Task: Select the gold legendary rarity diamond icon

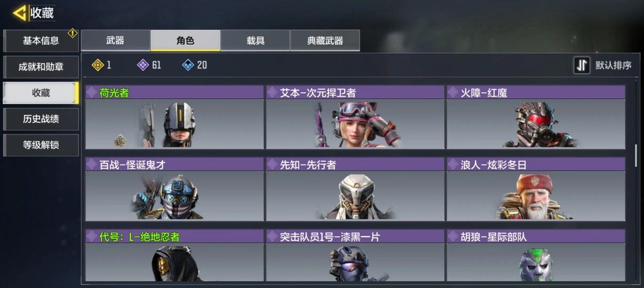Action: click(97, 65)
